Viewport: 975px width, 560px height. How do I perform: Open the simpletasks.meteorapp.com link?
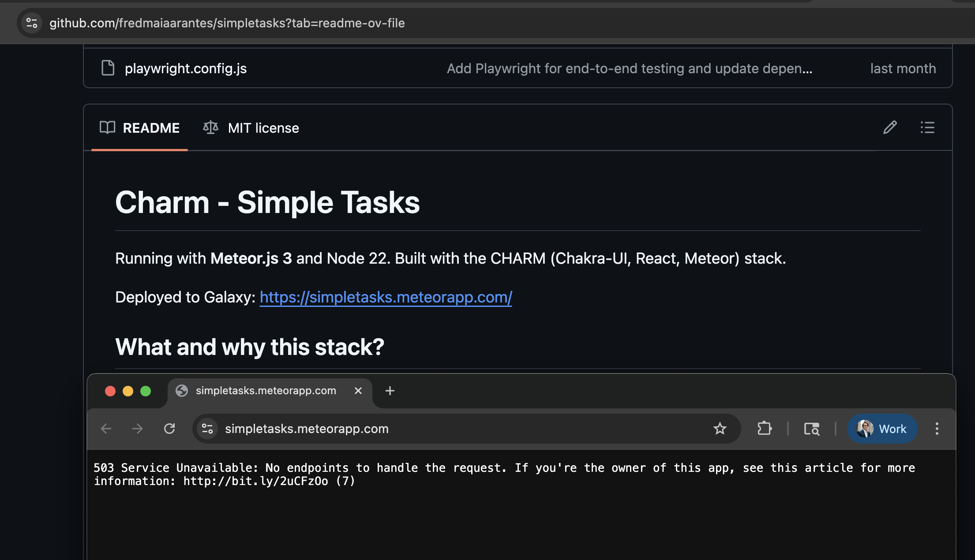(x=386, y=297)
